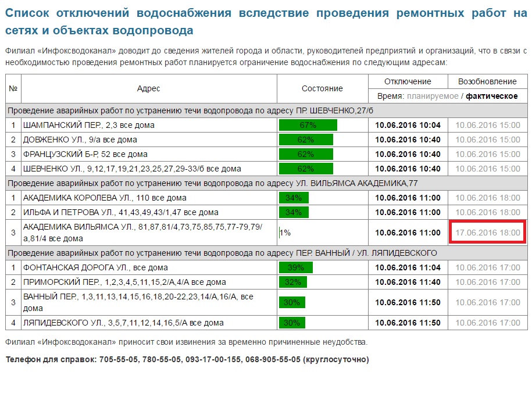Click the 39% progress bar for Фонтанская Дорога
The image size is (532, 393).
pyautogui.click(x=296, y=267)
